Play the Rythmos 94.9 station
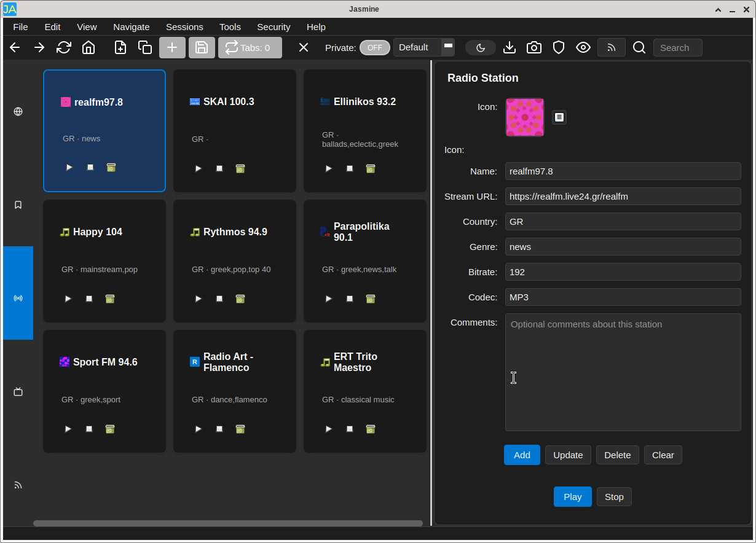 pyautogui.click(x=199, y=299)
